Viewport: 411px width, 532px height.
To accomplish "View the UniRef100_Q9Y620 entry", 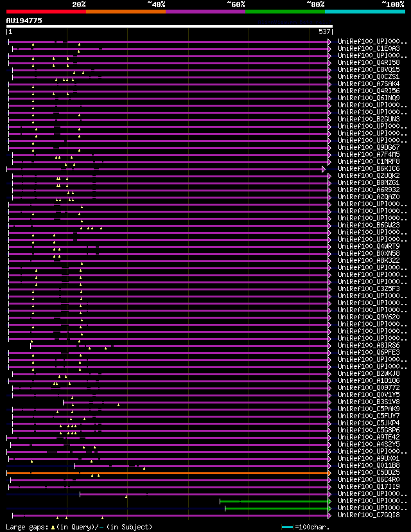I will coord(369,317).
